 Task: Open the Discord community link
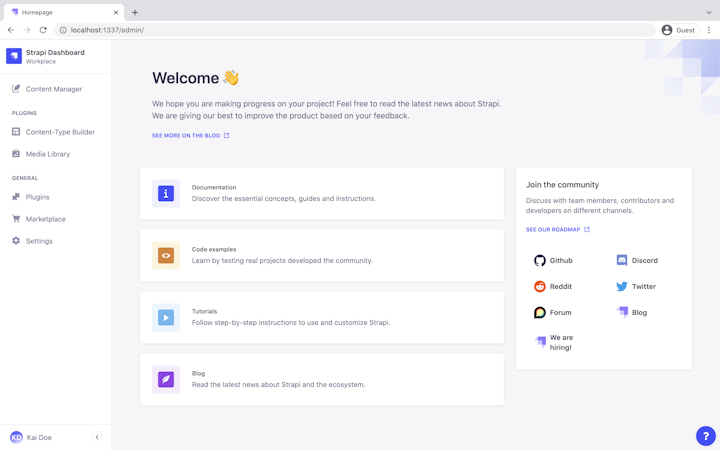[x=637, y=260]
